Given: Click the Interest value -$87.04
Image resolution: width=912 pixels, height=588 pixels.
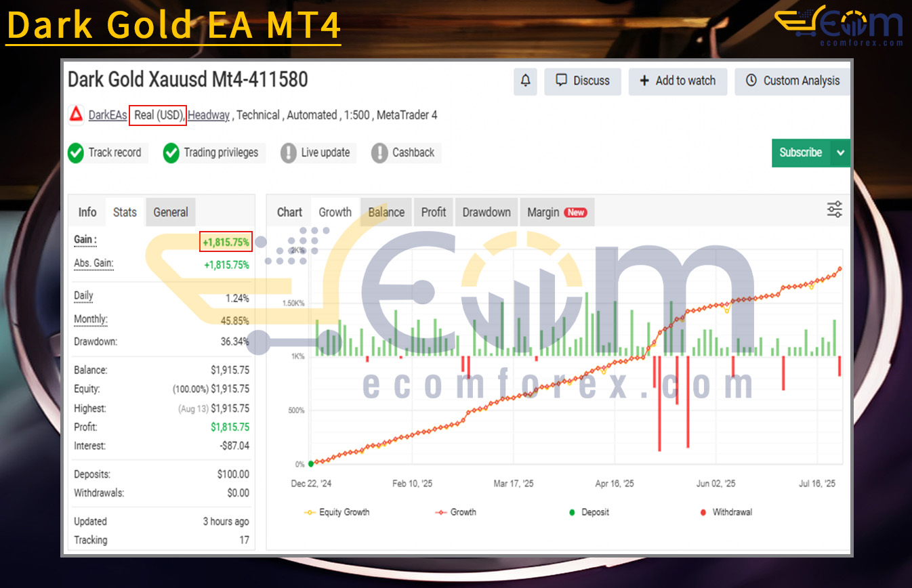Looking at the screenshot, I should pyautogui.click(x=234, y=446).
